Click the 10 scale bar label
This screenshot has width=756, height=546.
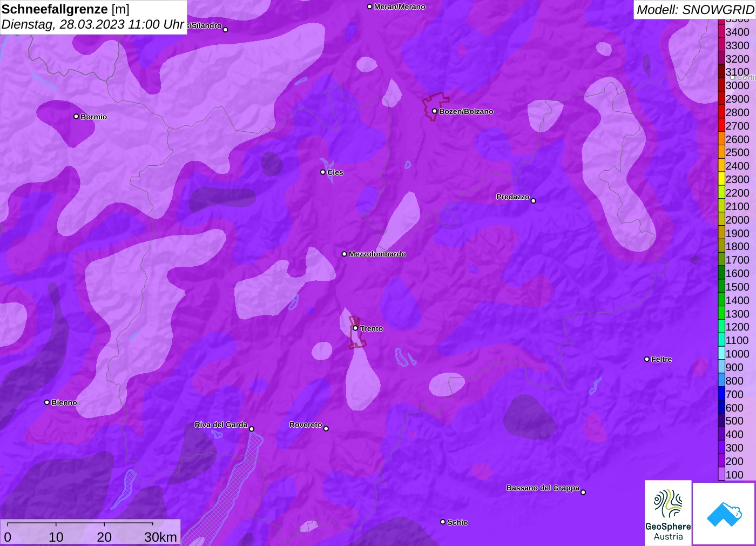coord(56,537)
